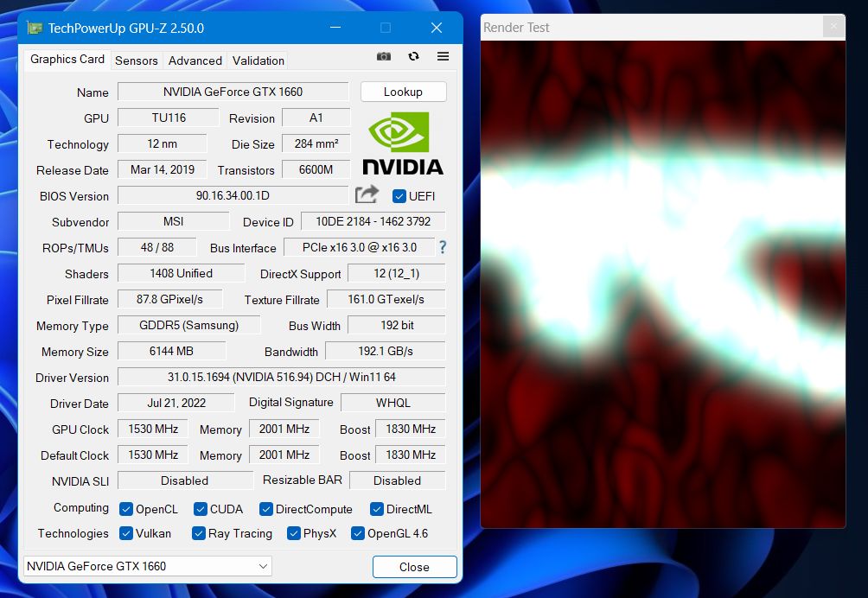Image resolution: width=868 pixels, height=598 pixels.
Task: Click the Resizable BAR field Disabled
Action: click(397, 480)
